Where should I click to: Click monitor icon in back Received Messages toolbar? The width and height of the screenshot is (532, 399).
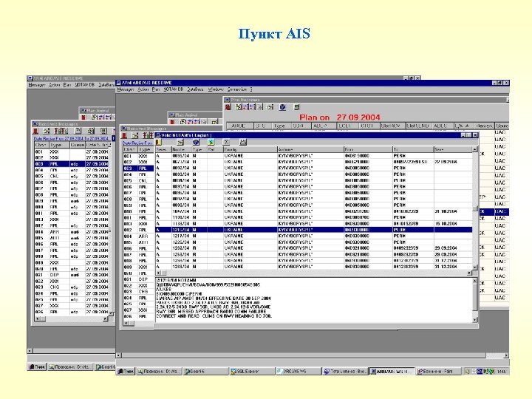pos(104,131)
